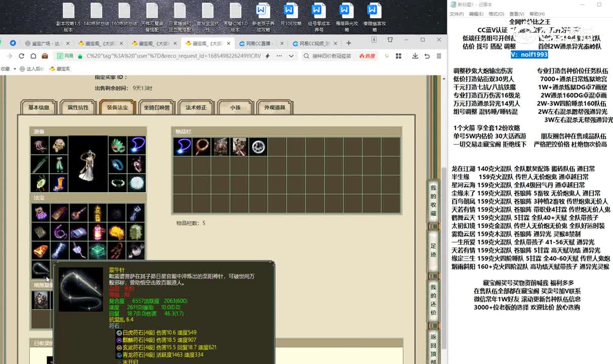Open the 格式(O) menu in Notepad
613x364 pixels.
pyautogui.click(x=496, y=14)
